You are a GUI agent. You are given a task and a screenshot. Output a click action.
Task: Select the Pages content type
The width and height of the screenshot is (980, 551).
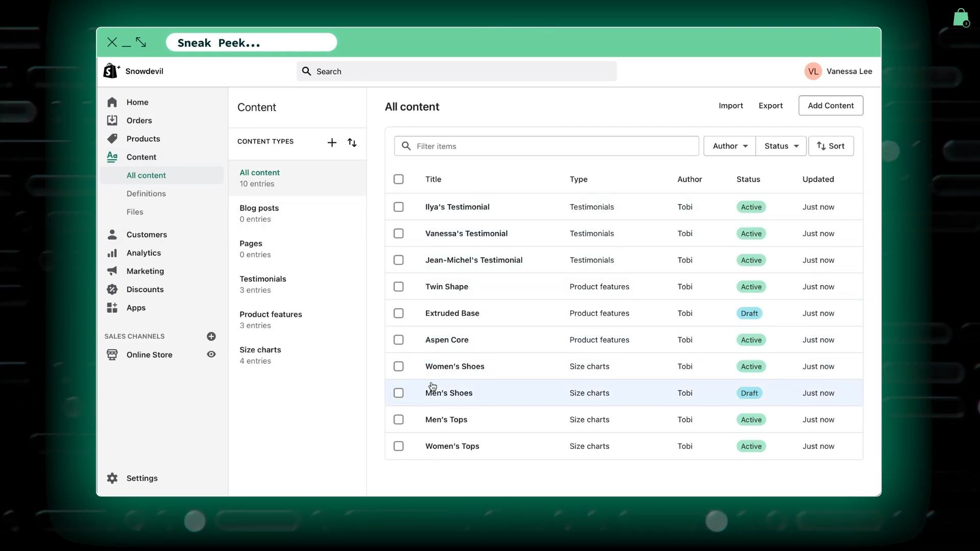(297, 249)
